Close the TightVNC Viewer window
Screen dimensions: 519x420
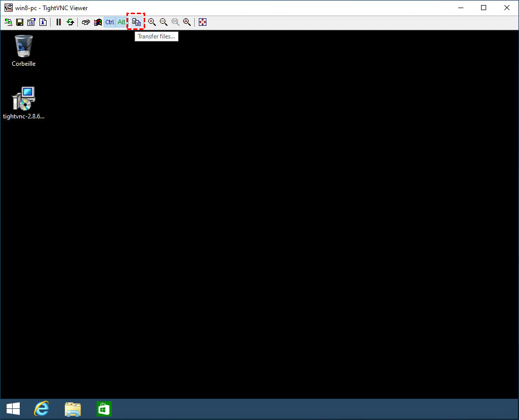507,8
